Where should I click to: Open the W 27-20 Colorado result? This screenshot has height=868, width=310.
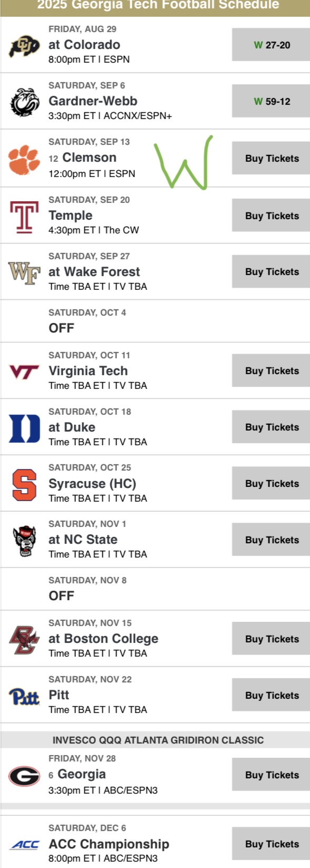(271, 45)
